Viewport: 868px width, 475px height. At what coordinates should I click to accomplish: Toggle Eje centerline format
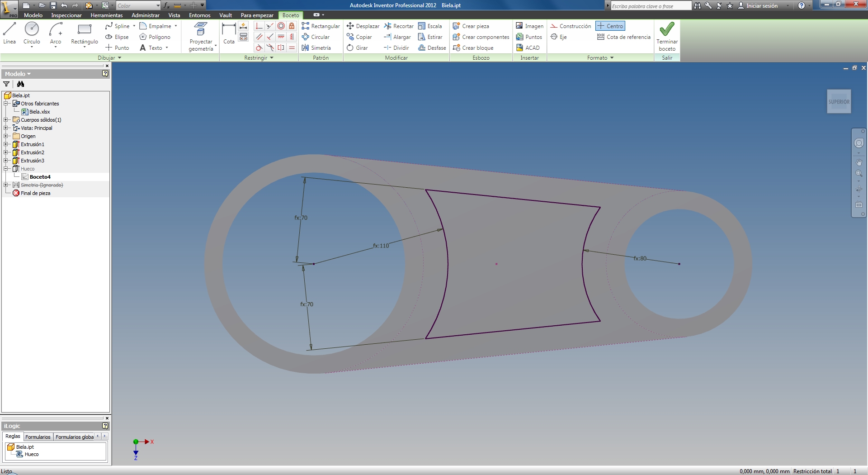pos(558,37)
